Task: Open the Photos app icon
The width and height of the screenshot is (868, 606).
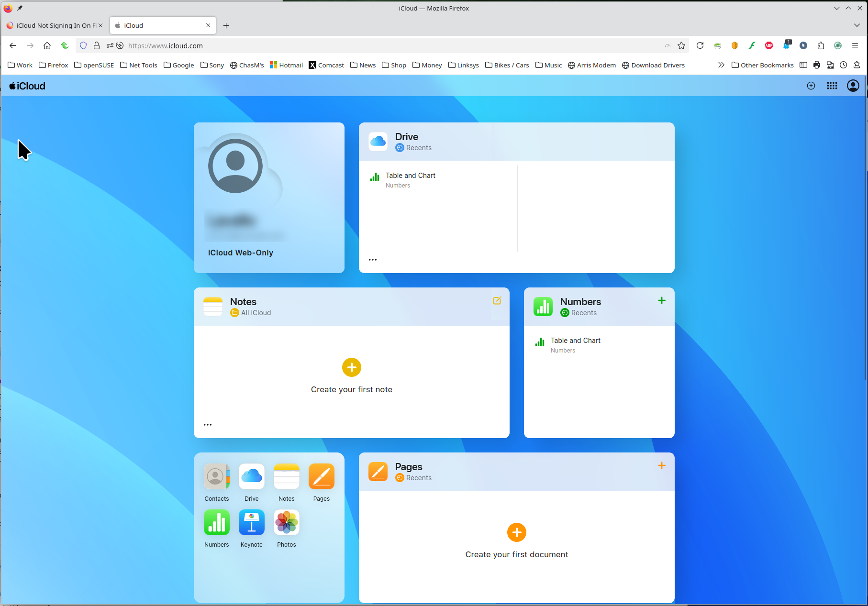Action: pos(287,522)
